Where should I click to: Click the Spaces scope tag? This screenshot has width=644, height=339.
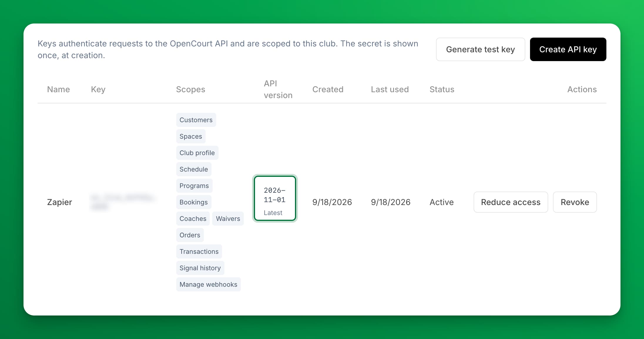tap(191, 136)
